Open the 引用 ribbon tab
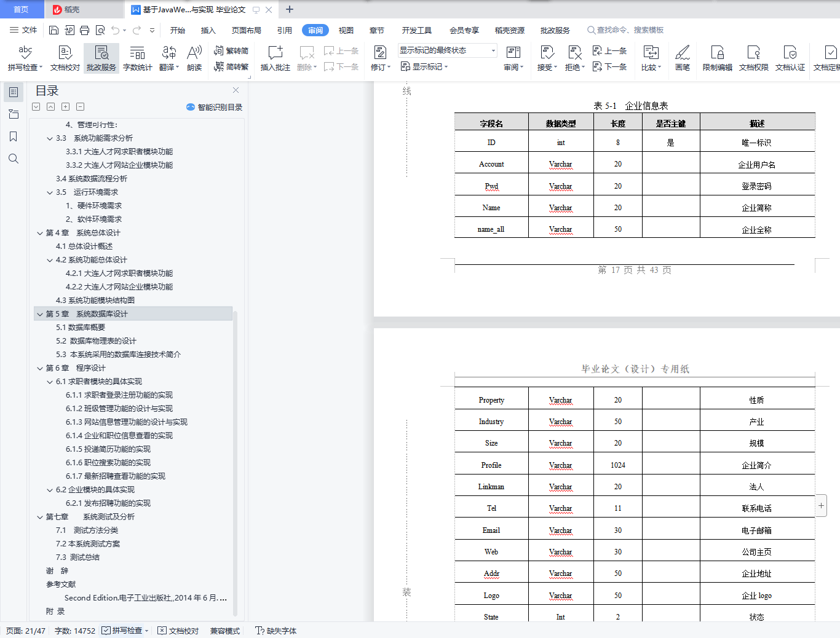 pyautogui.click(x=285, y=30)
